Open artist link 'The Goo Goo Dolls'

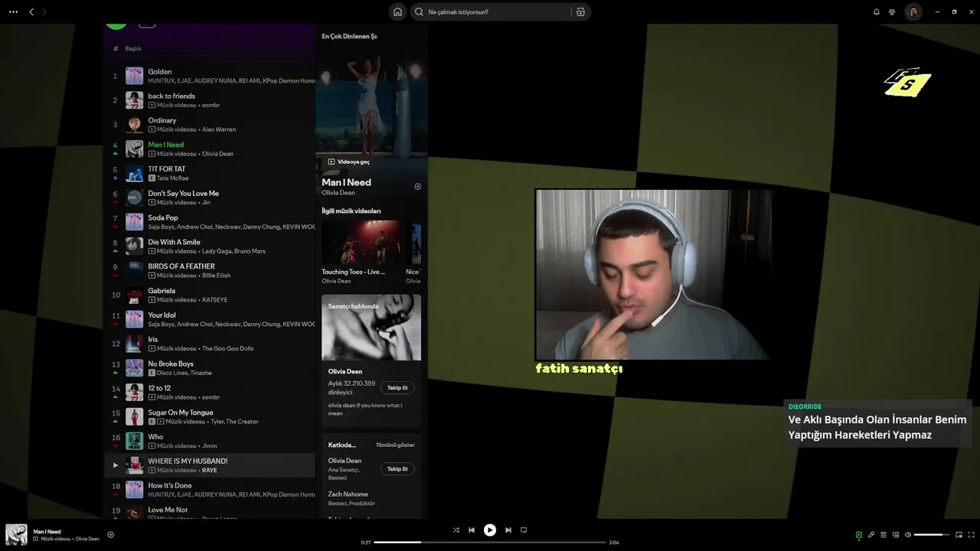tap(227, 348)
